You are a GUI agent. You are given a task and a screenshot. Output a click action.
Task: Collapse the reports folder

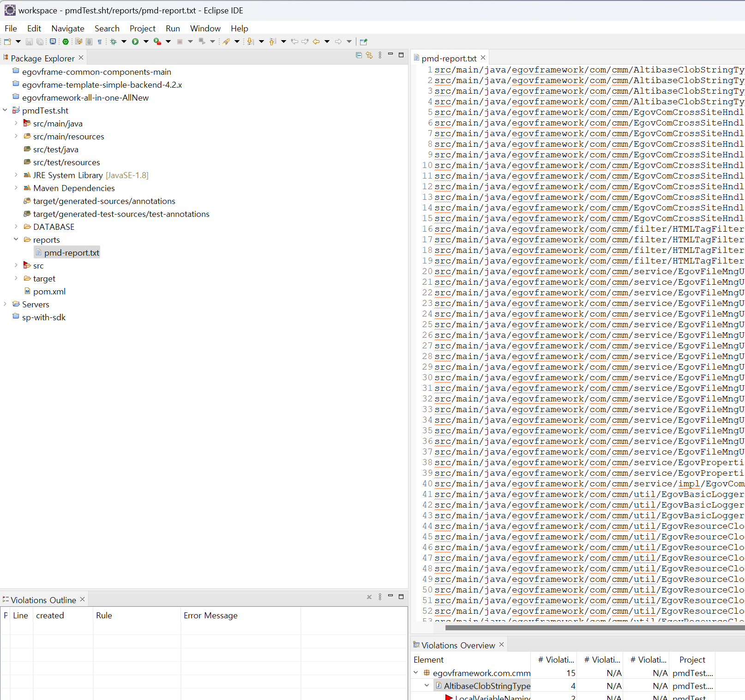point(16,239)
